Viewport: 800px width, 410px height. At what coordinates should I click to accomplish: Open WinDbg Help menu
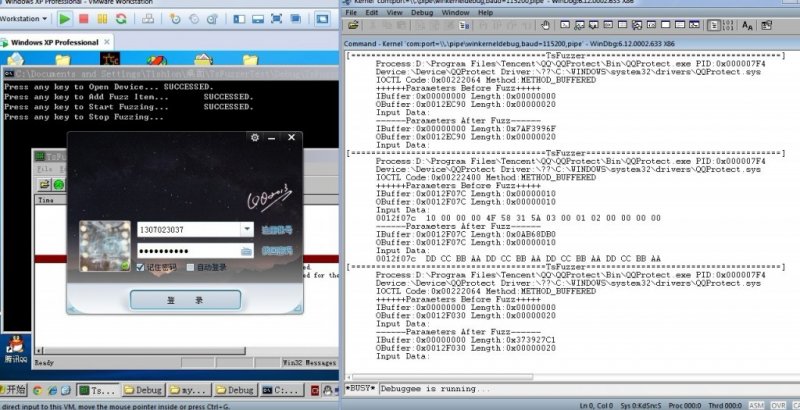485,12
